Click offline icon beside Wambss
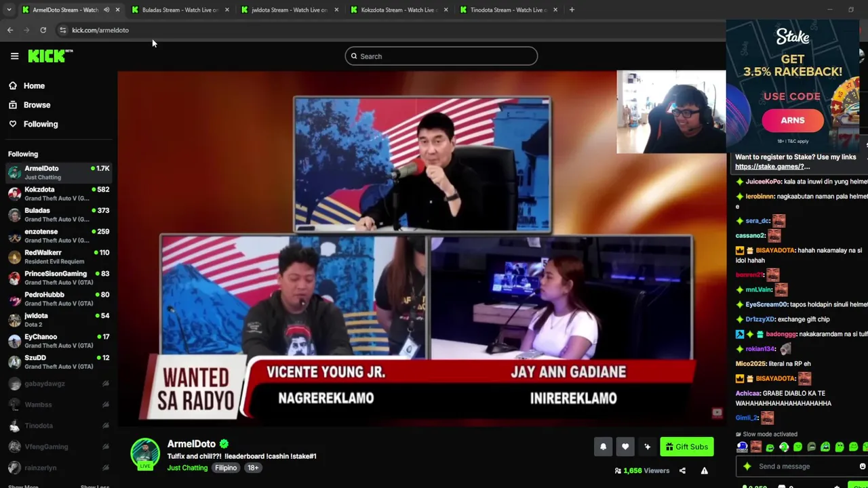 106,405
